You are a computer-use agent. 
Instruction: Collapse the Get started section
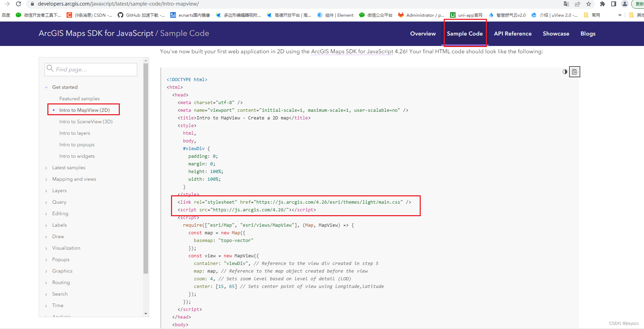pos(46,87)
